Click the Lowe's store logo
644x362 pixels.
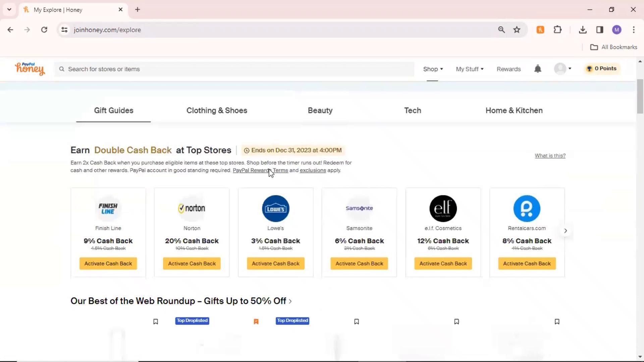275,208
